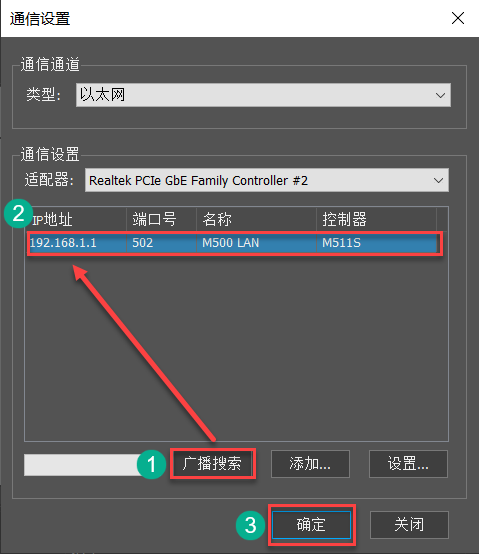Focus the IP address input field beside 广播搜索
The height and width of the screenshot is (554, 479).
coord(83,465)
